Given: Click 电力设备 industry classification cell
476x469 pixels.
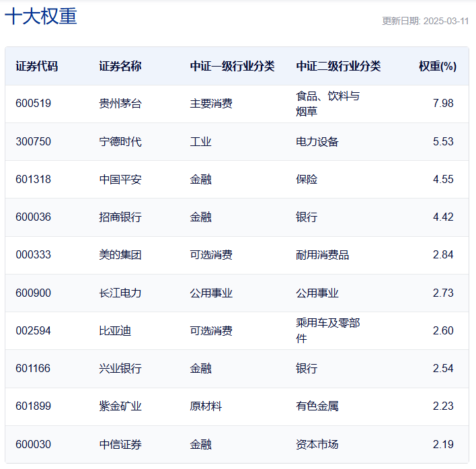Looking at the screenshot, I should tap(317, 142).
